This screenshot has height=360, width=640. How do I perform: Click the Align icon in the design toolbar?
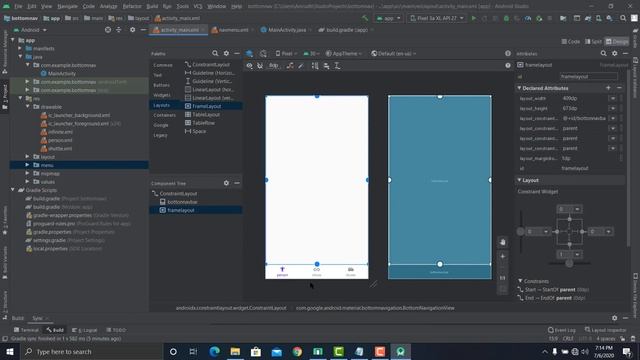(327, 66)
